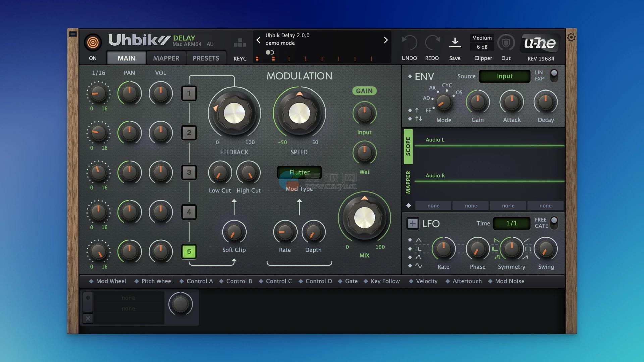This screenshot has height=362, width=644.
Task: Open settings with the gear icon
Action: (x=571, y=37)
